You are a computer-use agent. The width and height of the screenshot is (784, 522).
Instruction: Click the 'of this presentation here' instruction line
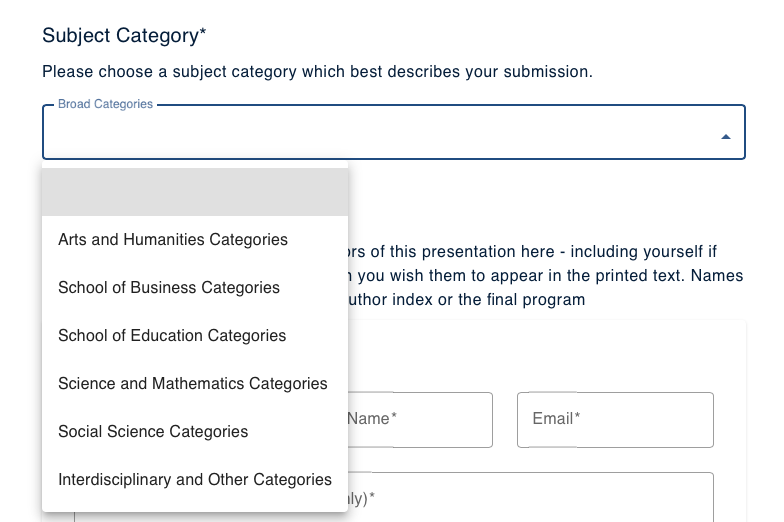[530, 252]
